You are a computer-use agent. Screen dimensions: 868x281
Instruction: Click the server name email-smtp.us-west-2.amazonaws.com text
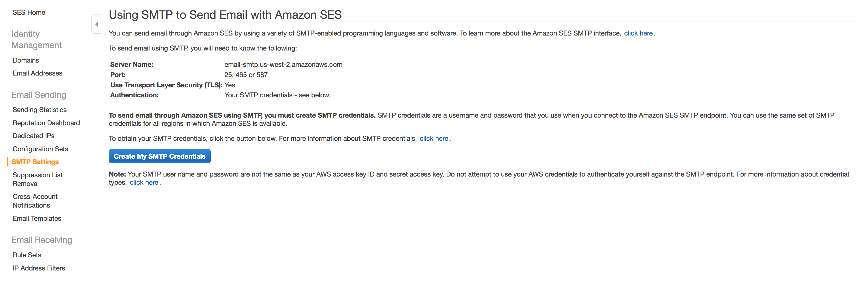click(283, 65)
